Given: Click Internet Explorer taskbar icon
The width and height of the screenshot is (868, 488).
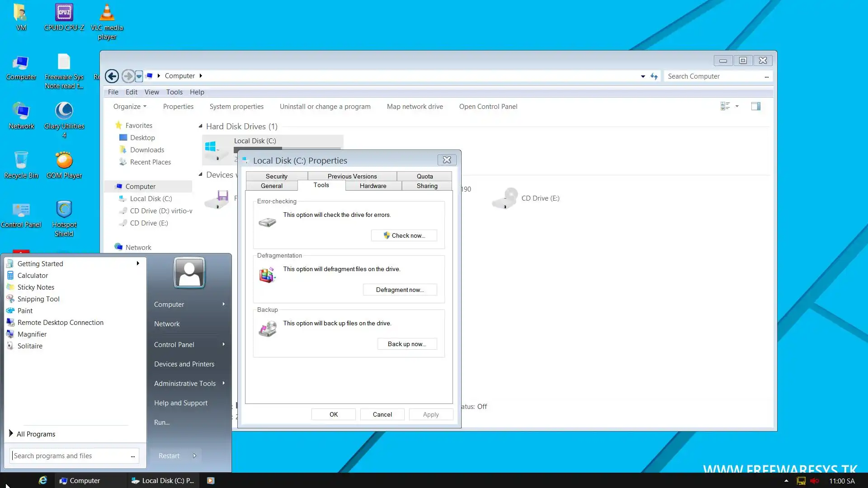Looking at the screenshot, I should [x=43, y=480].
